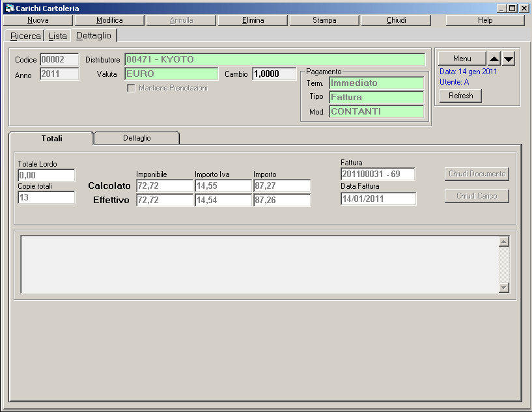The image size is (532, 412).
Task: Click the down arrow next to Menu
Action: tap(509, 59)
